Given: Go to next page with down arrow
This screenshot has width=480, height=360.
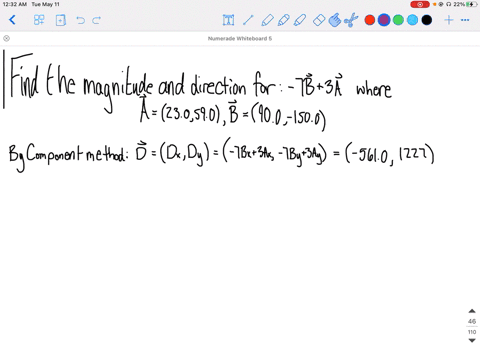Looking at the screenshot, I should [472, 340].
